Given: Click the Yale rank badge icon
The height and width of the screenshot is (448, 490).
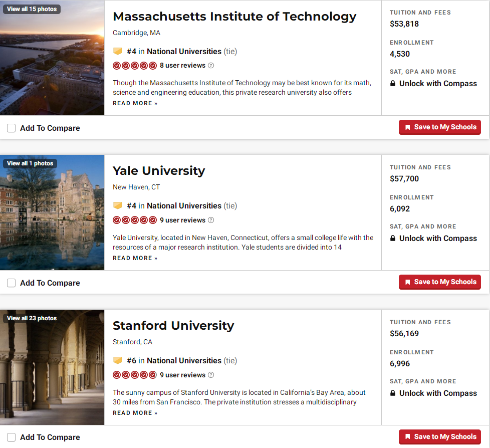Looking at the screenshot, I should tap(118, 205).
